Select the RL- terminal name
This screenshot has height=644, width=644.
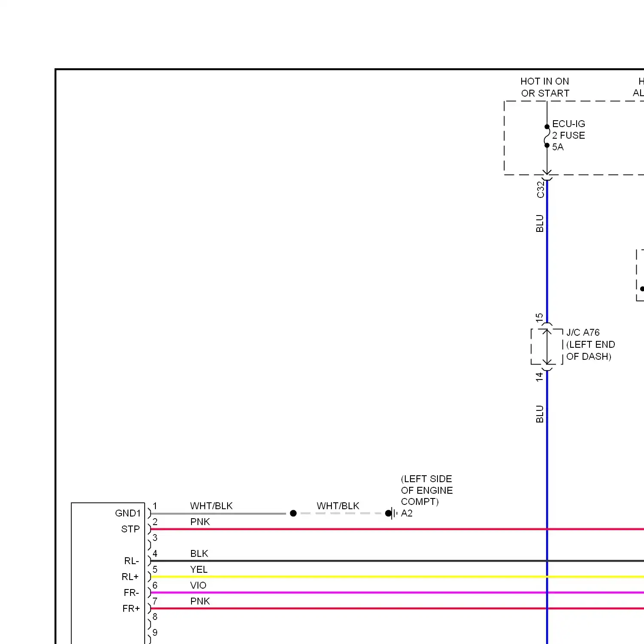pos(131,561)
